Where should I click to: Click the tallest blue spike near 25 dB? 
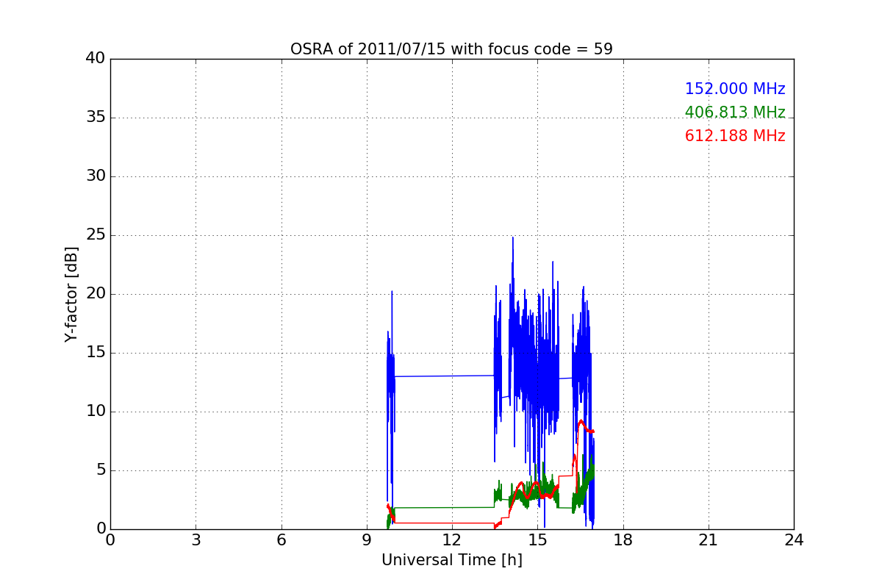[512, 240]
